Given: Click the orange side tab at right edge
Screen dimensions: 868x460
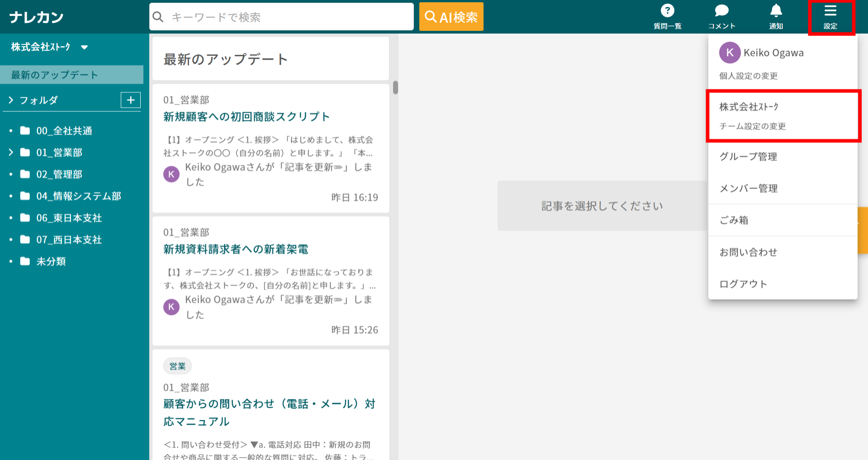Looking at the screenshot, I should coord(863,230).
